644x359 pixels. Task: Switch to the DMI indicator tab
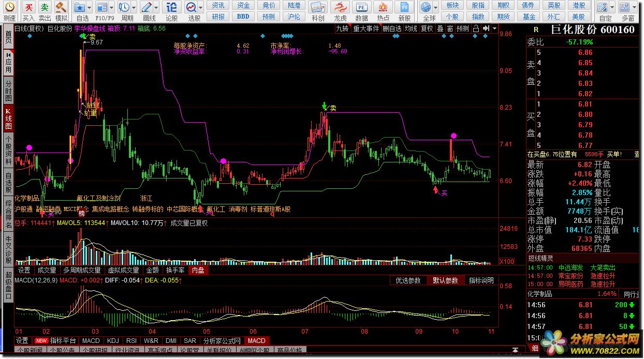coord(170,340)
